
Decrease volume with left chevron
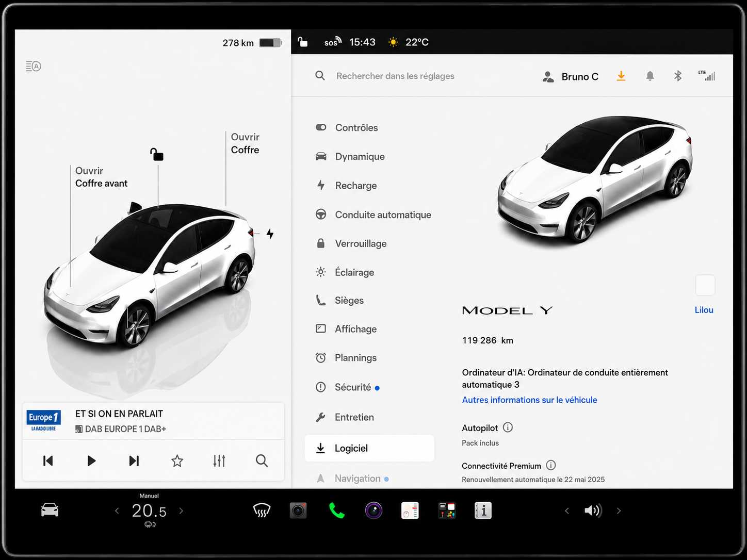tap(567, 510)
